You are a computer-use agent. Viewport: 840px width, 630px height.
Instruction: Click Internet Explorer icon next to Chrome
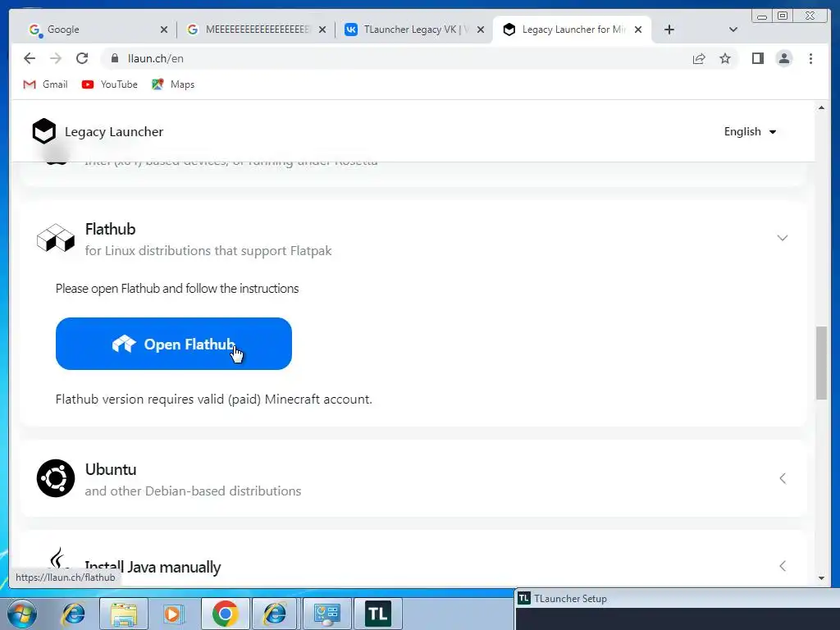(x=276, y=614)
